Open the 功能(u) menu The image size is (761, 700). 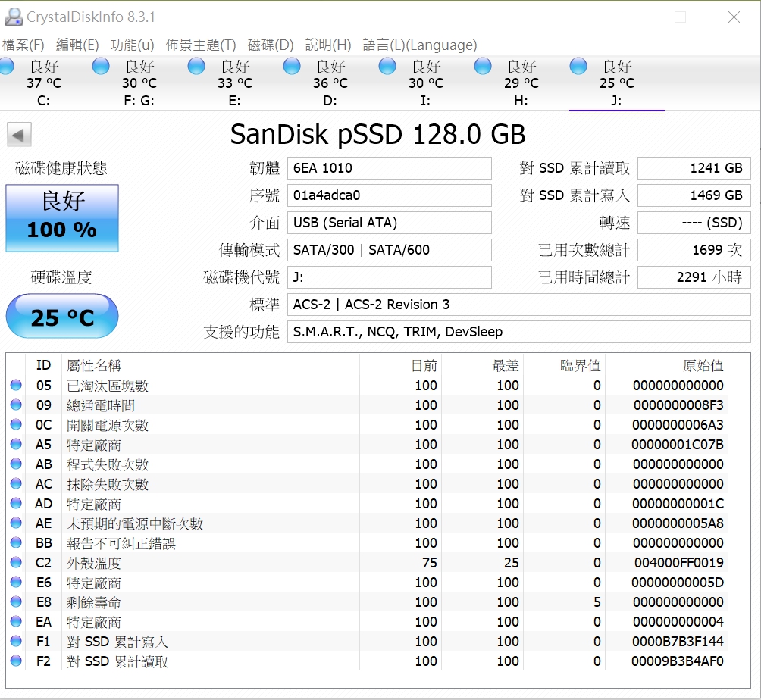132,45
